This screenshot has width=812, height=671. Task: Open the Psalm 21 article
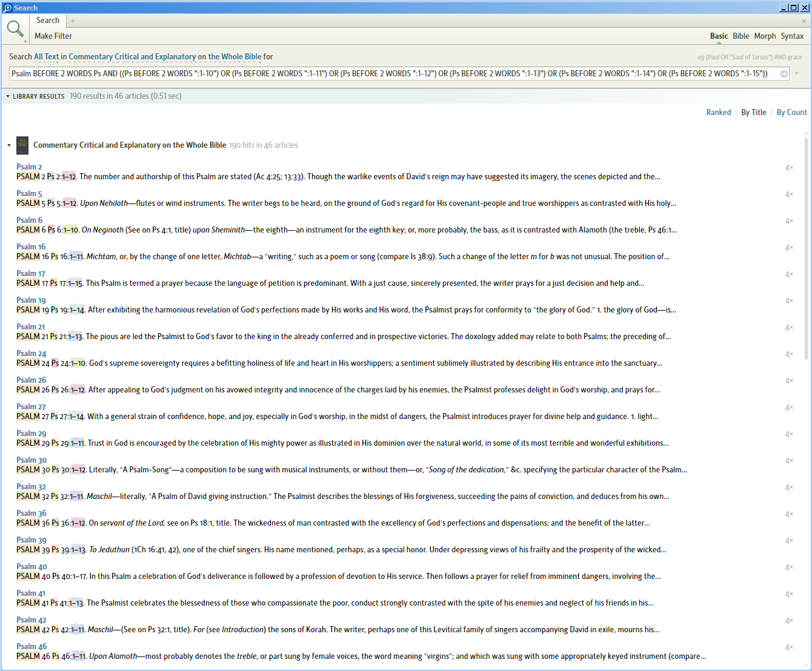31,326
